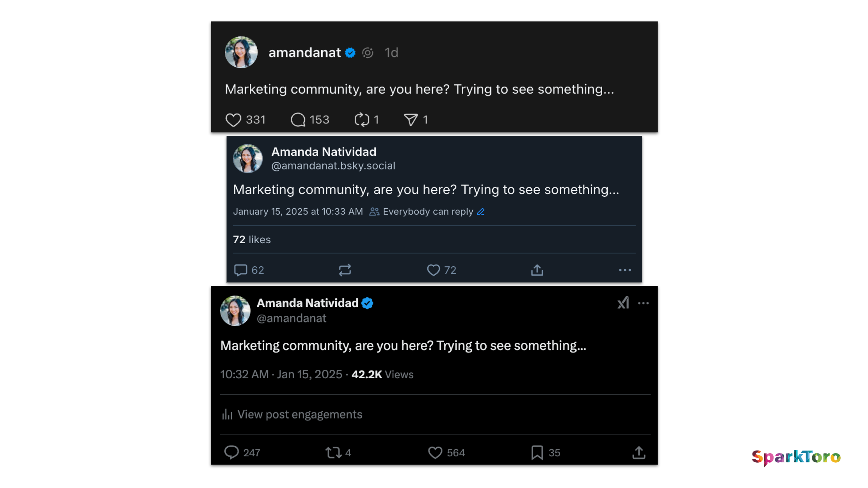
Task: Open replies on Threads post showing 153
Action: click(x=298, y=120)
